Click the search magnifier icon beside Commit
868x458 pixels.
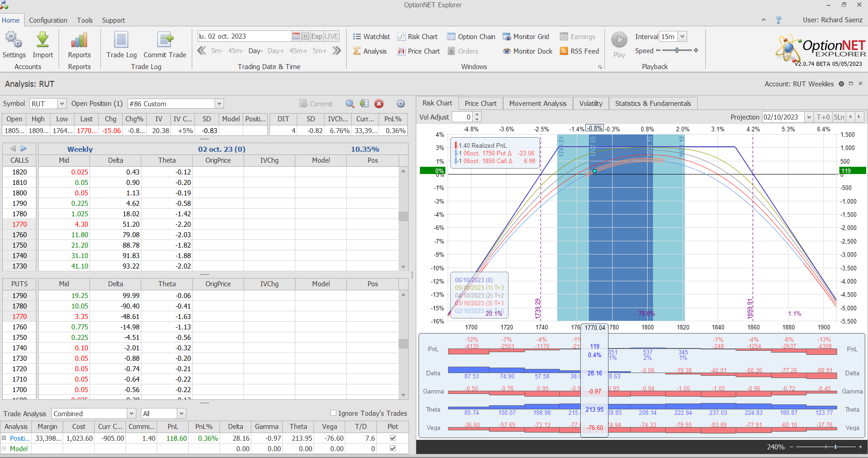[349, 104]
